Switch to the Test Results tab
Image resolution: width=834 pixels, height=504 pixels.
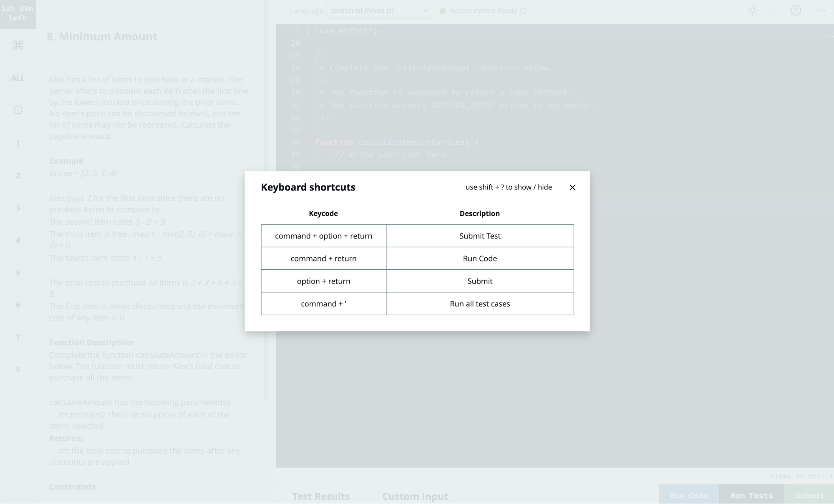(321, 496)
